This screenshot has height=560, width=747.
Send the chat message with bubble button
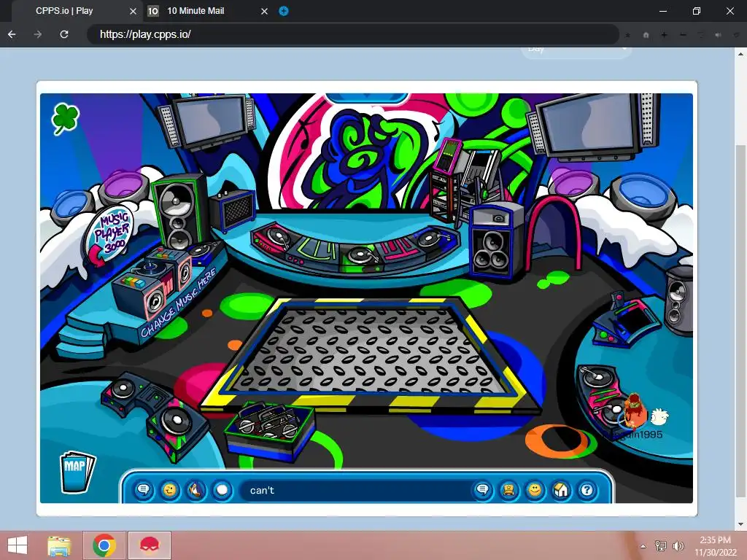(x=482, y=490)
